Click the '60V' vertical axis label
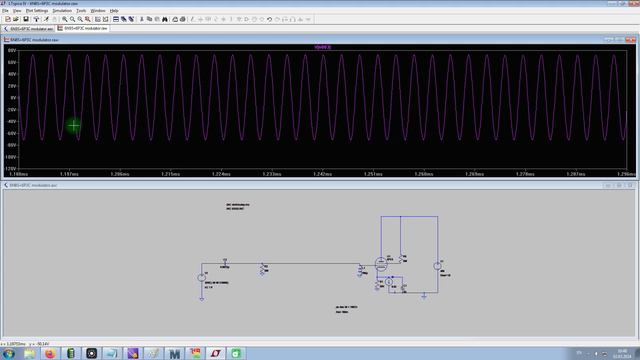The height and width of the screenshot is (360, 640). 12,62
